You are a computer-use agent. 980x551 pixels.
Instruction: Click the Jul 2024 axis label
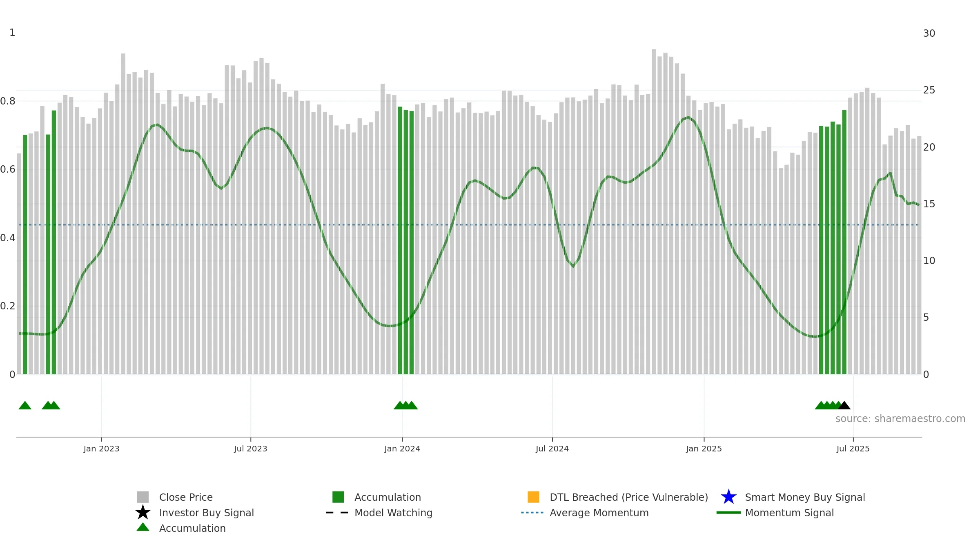point(552,449)
